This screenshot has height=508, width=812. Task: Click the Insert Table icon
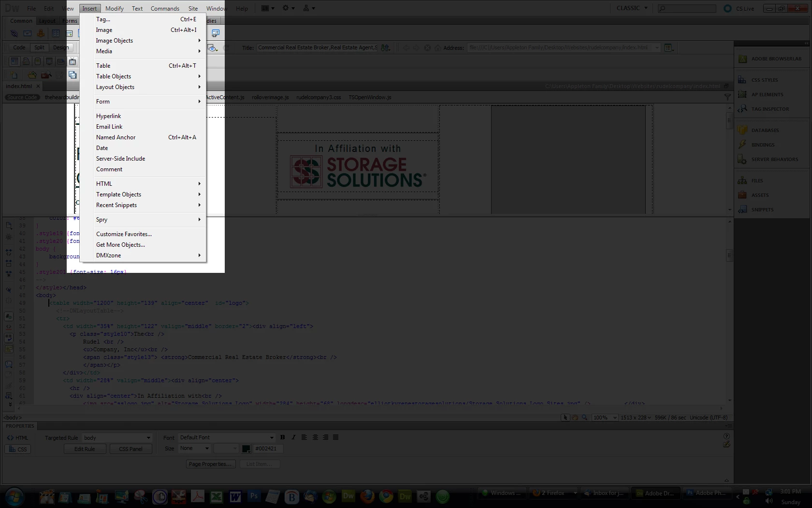click(x=56, y=33)
